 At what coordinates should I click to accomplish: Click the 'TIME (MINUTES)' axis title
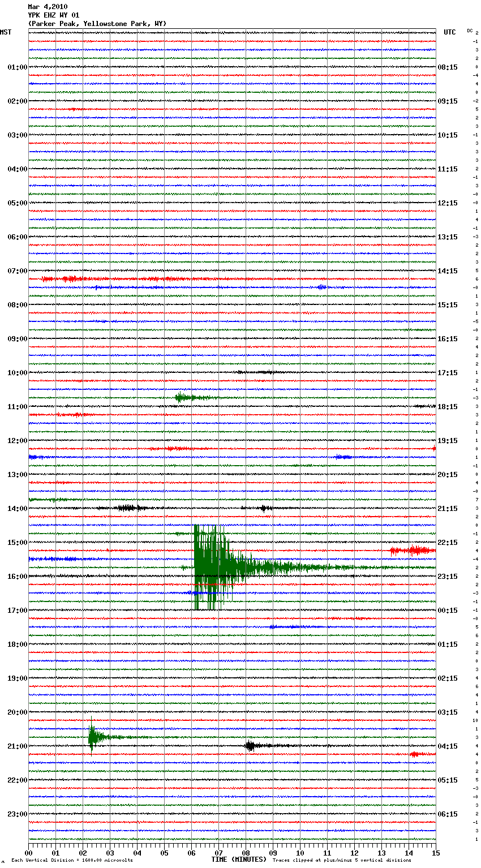(239, 860)
